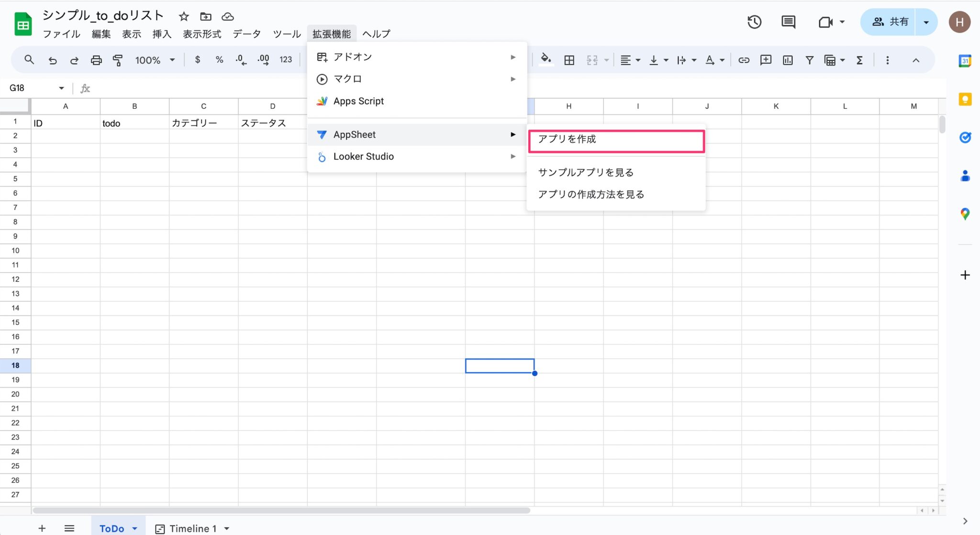Click the Undo icon in the toolbar
Viewport: 980px width, 535px height.
[x=53, y=60]
